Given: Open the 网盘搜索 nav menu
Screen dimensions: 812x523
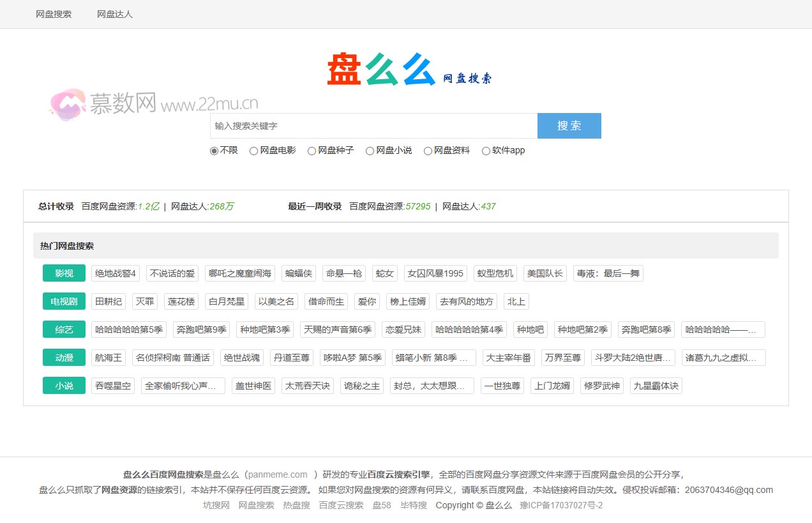Looking at the screenshot, I should tap(54, 13).
